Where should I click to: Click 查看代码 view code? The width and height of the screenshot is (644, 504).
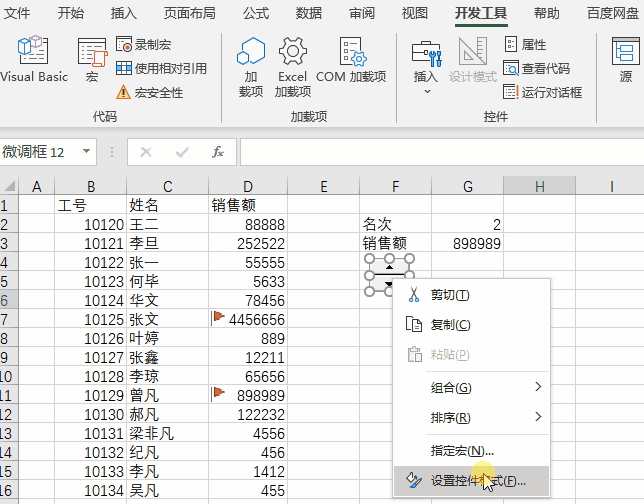[x=536, y=68]
